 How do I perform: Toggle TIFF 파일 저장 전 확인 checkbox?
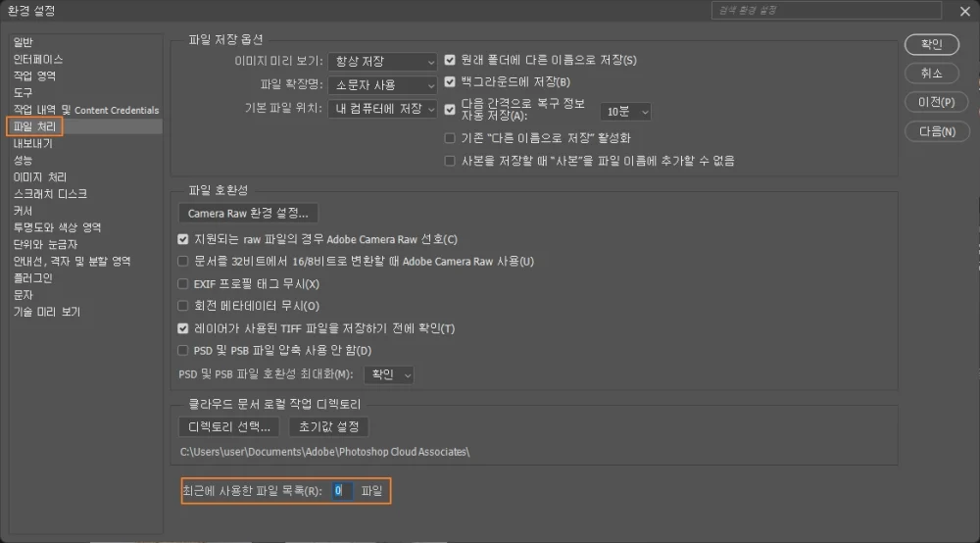click(x=182, y=328)
